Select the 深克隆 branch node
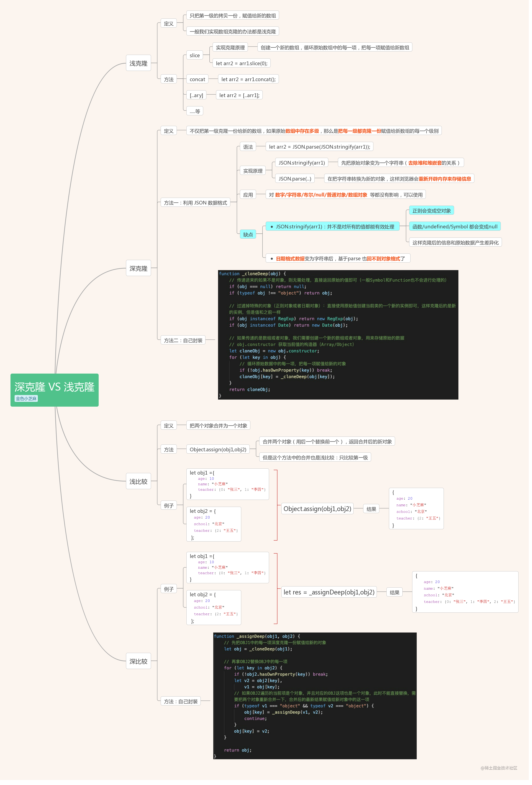Image resolution: width=532 pixels, height=785 pixels. pyautogui.click(x=138, y=268)
